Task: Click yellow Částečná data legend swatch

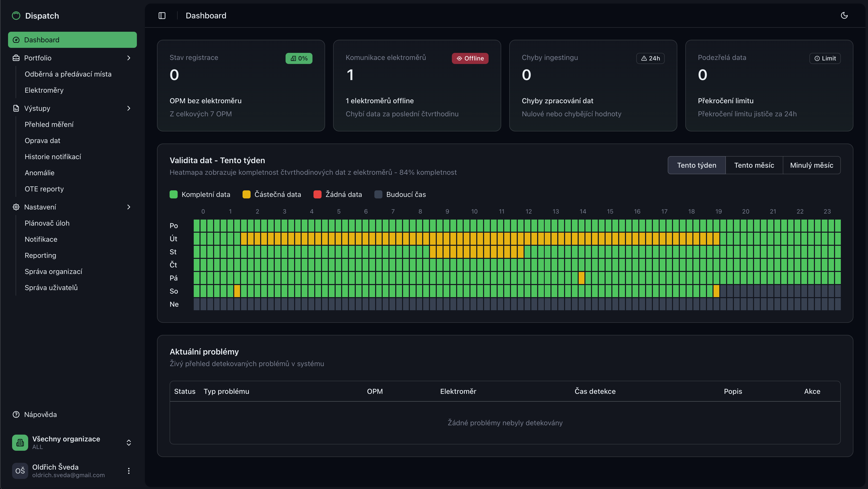Action: pyautogui.click(x=246, y=195)
